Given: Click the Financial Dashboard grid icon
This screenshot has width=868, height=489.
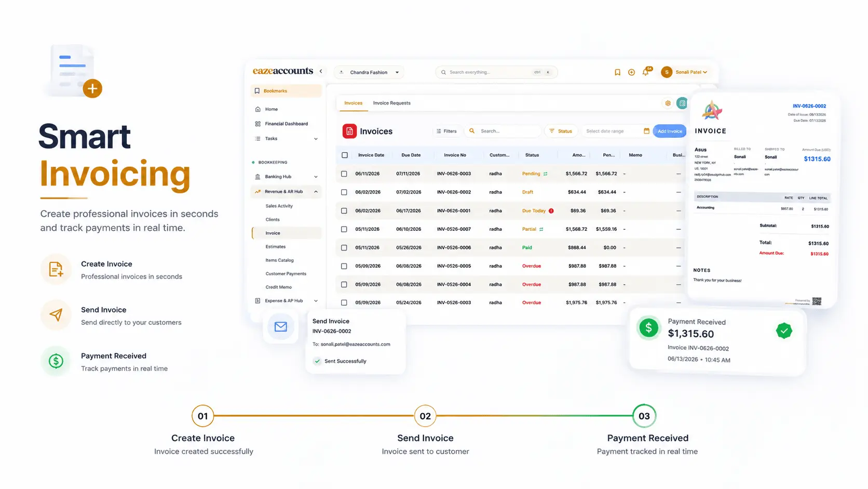Looking at the screenshot, I should coord(258,124).
